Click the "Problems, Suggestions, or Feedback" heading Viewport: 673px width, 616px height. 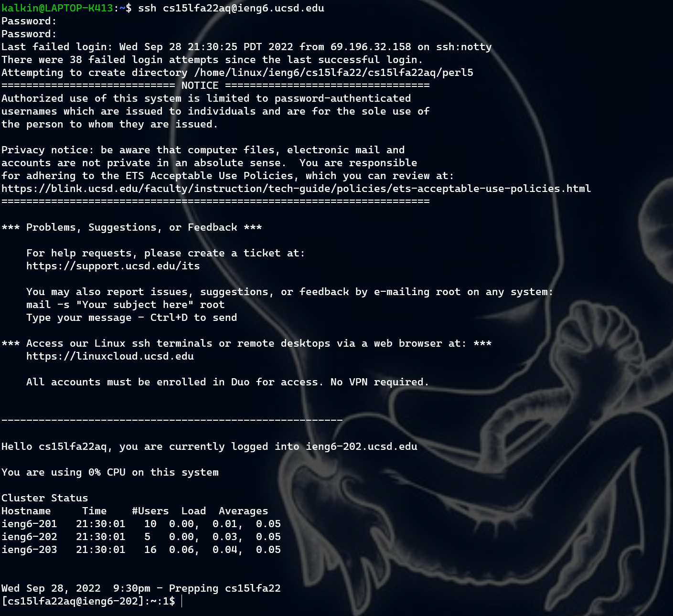tap(131, 227)
